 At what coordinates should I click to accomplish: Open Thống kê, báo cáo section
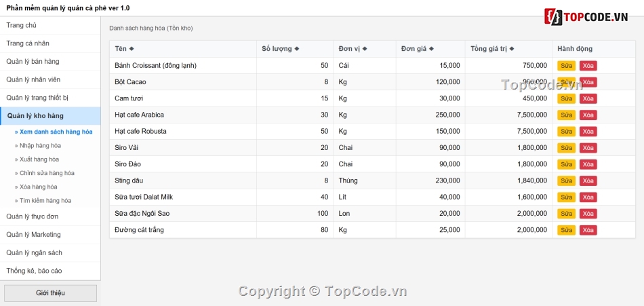[50, 271]
